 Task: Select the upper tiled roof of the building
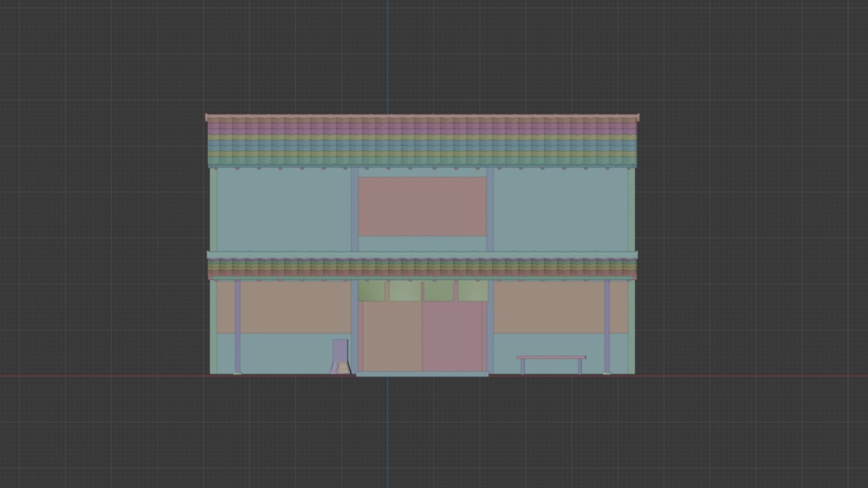point(422,141)
